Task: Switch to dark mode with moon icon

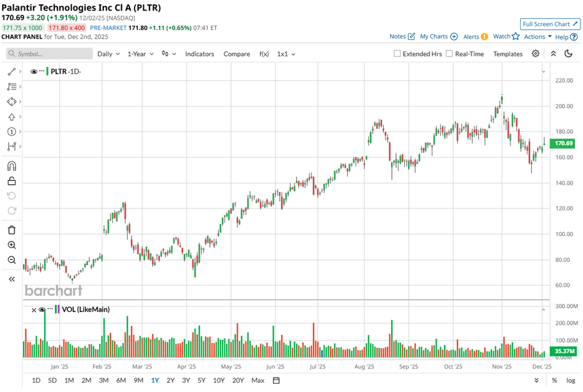Action: click(568, 54)
